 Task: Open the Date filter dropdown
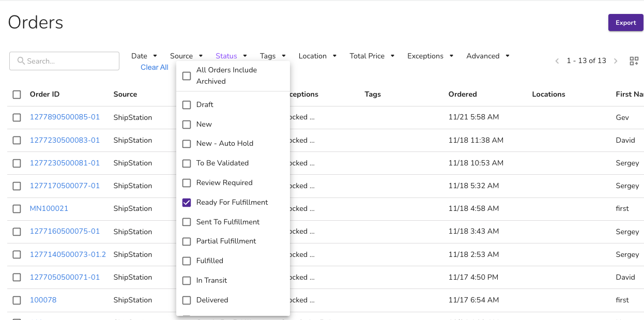click(x=144, y=56)
